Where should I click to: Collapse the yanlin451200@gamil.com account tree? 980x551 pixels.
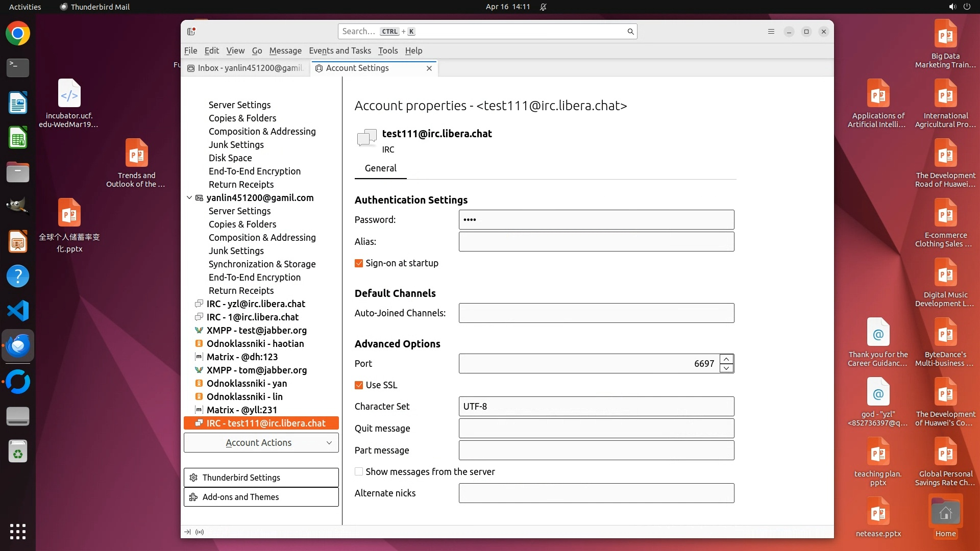pyautogui.click(x=189, y=197)
